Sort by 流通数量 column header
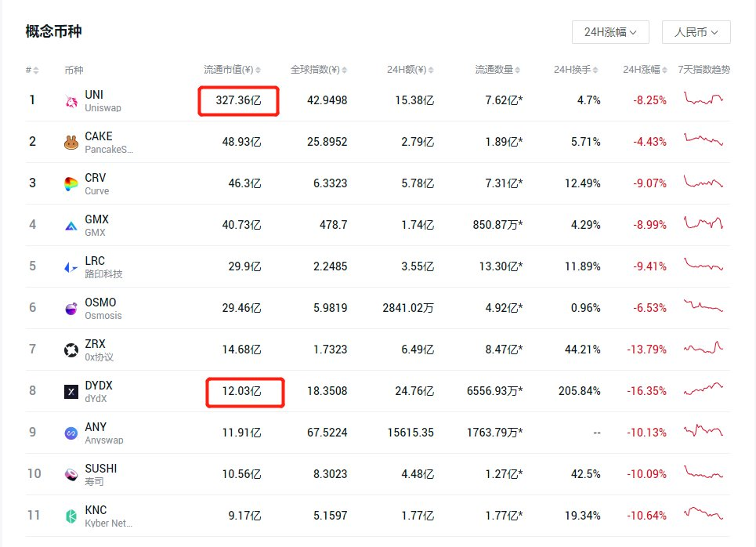 [x=497, y=70]
